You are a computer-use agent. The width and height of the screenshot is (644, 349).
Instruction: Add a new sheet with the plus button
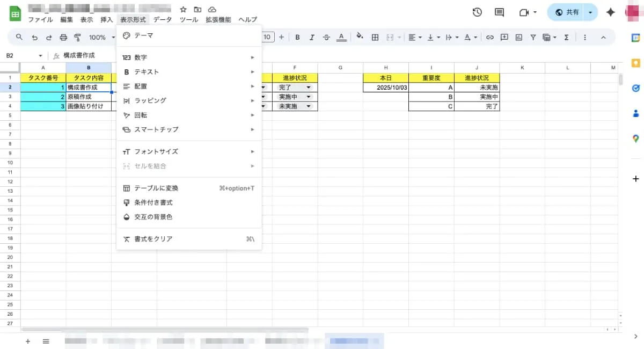coord(28,341)
